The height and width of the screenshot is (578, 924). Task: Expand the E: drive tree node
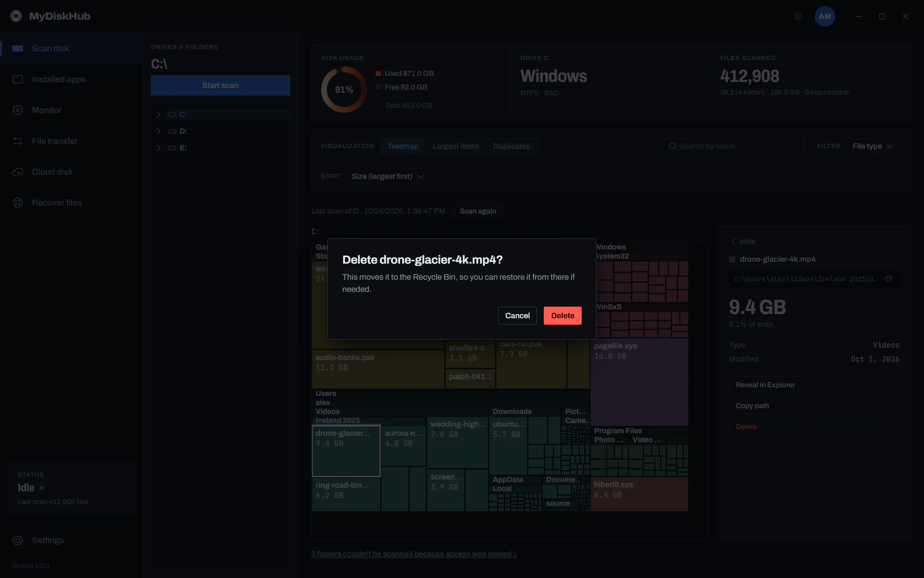[158, 148]
